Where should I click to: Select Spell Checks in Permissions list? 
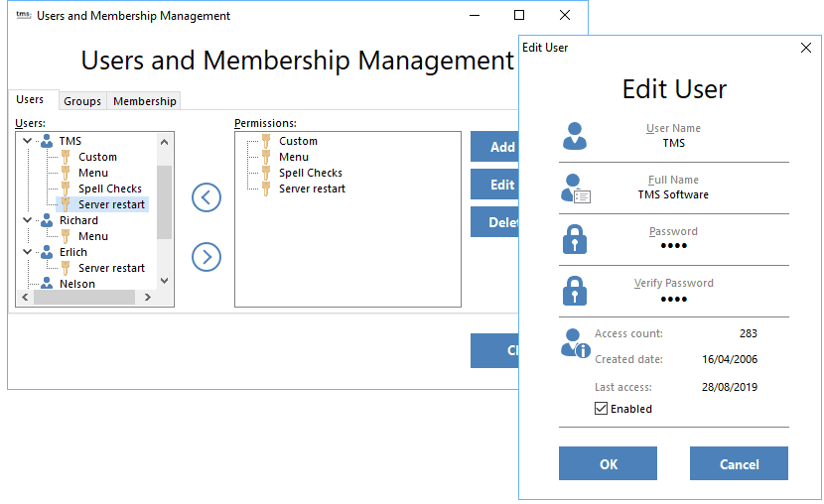[x=310, y=173]
